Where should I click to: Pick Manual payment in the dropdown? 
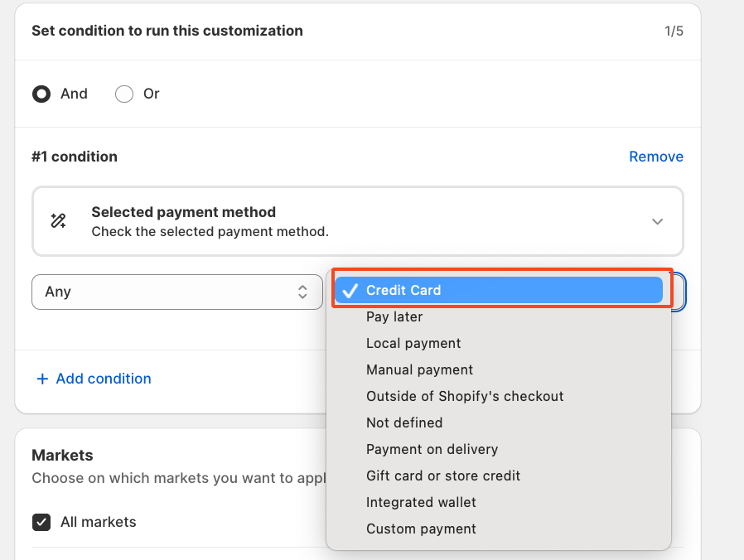[419, 370]
